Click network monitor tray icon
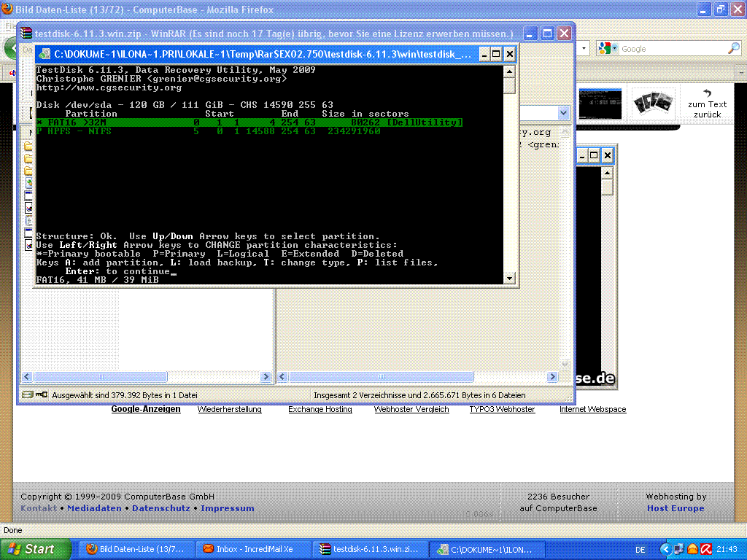Viewport: 747px width, 560px height. 679,549
